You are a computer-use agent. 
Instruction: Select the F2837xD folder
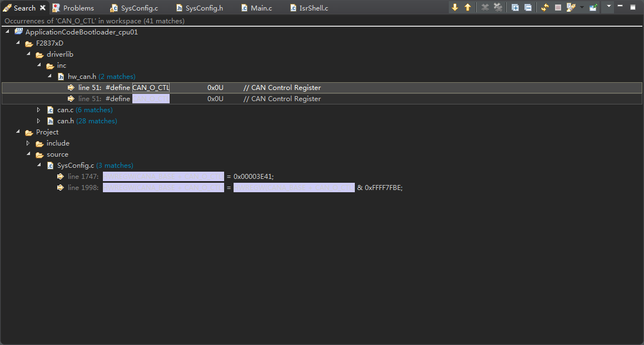click(x=49, y=43)
